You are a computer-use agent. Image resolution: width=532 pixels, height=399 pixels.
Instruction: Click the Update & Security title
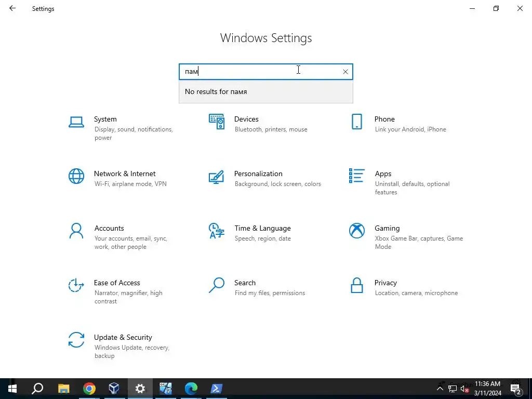(123, 338)
